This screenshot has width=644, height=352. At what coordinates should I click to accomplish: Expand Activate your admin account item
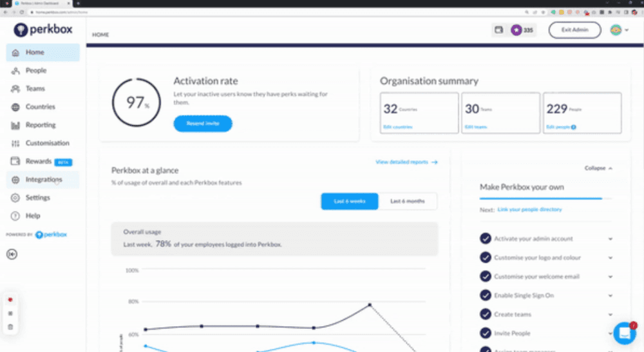tap(611, 239)
